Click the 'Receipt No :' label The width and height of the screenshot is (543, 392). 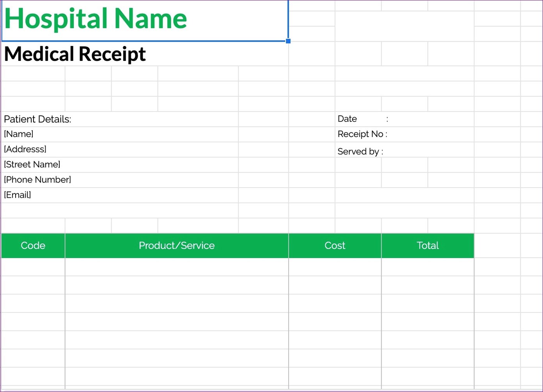pyautogui.click(x=362, y=134)
